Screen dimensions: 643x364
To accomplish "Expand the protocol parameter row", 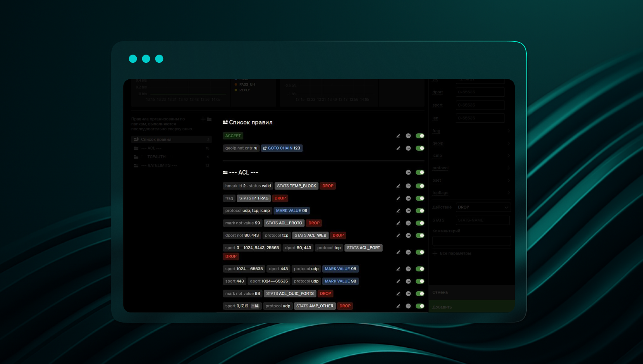I will pos(471,168).
